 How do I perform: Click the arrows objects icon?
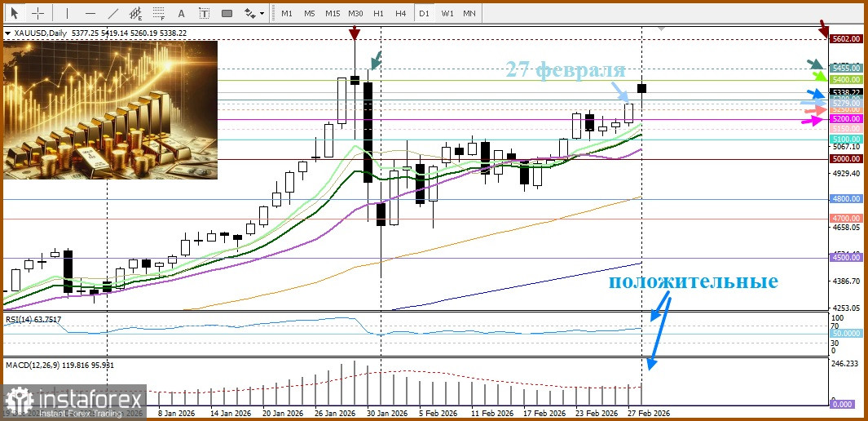click(249, 13)
